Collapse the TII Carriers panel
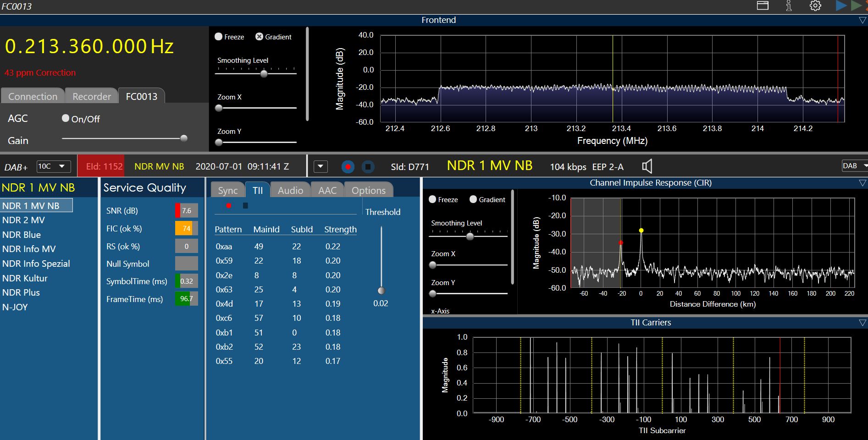This screenshot has width=868, height=440. 862,323
